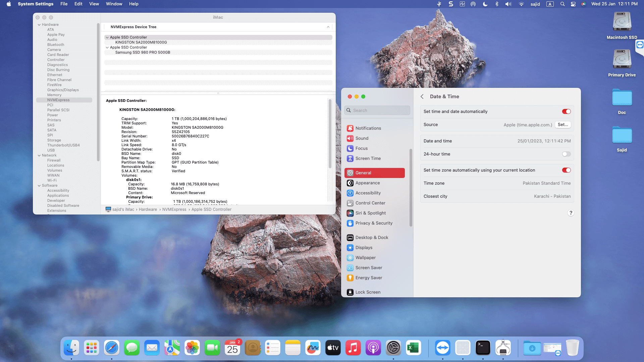Click System Information sidebar scrollbar
The width and height of the screenshot is (644, 362).
[x=98, y=92]
